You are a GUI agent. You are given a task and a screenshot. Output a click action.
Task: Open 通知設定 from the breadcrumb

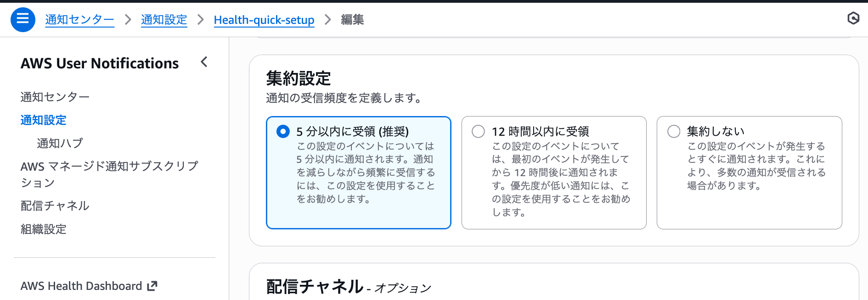coord(164,19)
